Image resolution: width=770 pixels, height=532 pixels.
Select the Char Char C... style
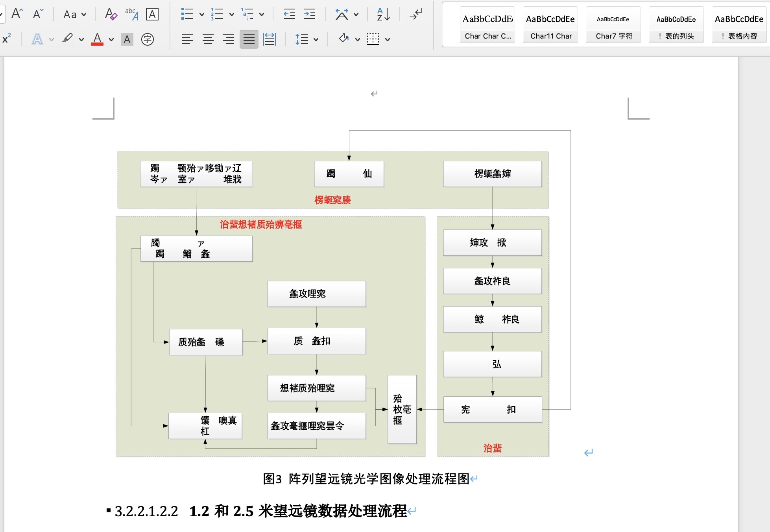point(487,25)
